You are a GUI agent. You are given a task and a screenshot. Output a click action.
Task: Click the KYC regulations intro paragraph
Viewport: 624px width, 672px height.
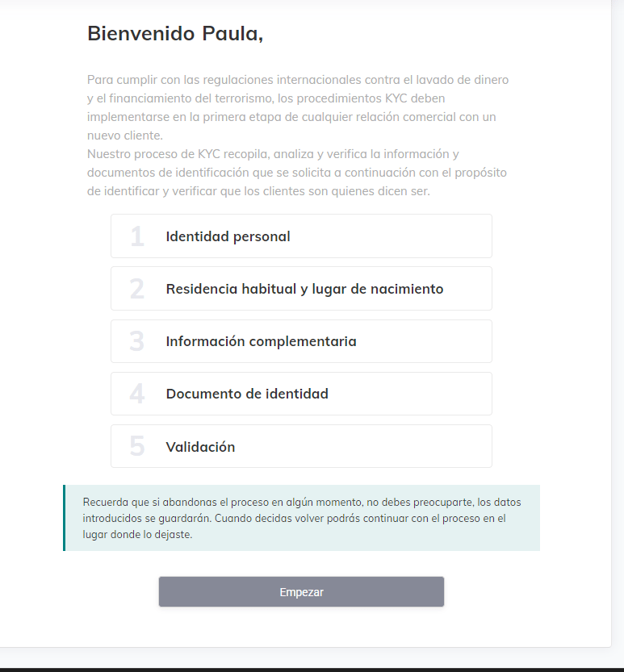(x=298, y=107)
